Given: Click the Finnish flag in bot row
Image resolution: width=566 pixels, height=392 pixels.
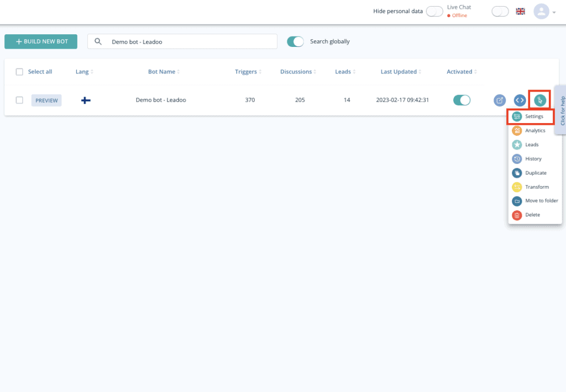Looking at the screenshot, I should [86, 100].
